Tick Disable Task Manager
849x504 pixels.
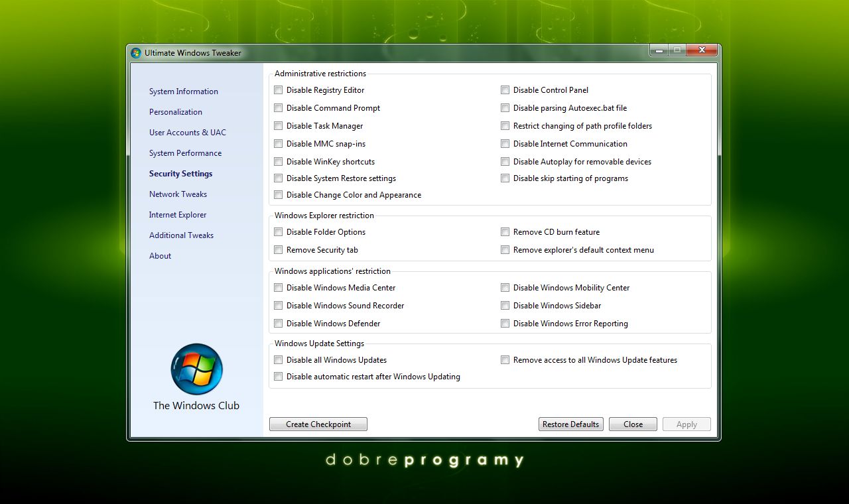[279, 126]
